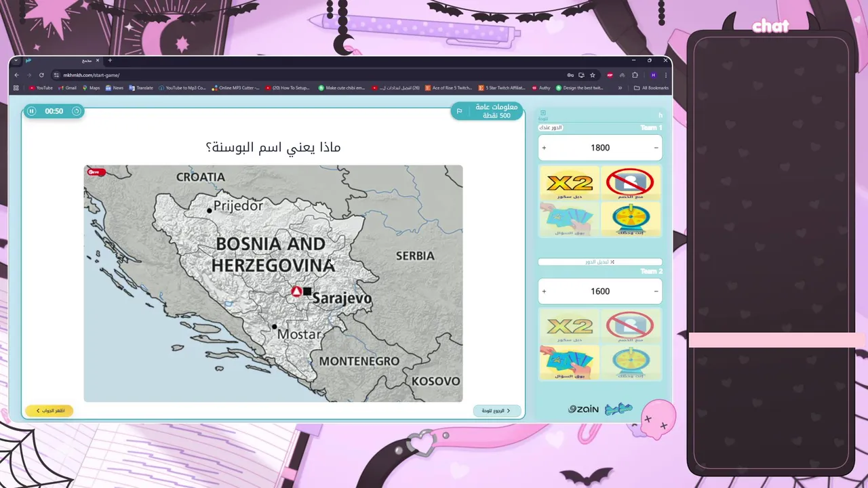Open the YouTube to Mp3 Co... bookmark
The image size is (868, 488).
tap(182, 87)
